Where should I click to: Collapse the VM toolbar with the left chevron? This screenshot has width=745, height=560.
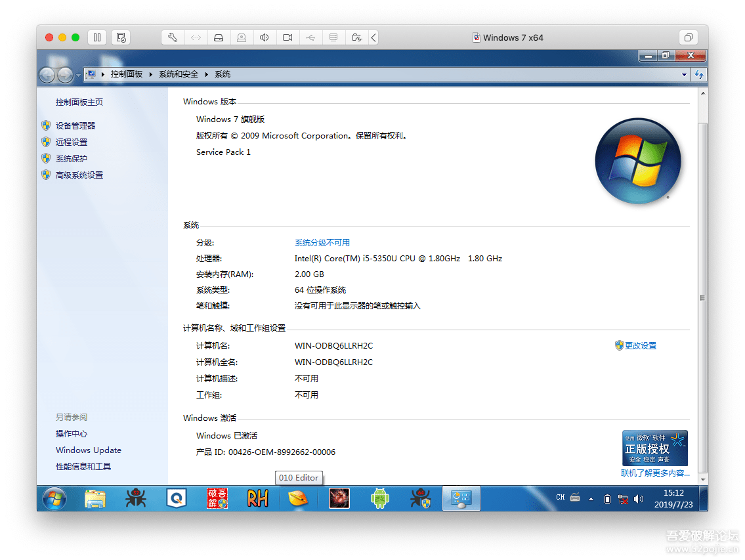373,37
